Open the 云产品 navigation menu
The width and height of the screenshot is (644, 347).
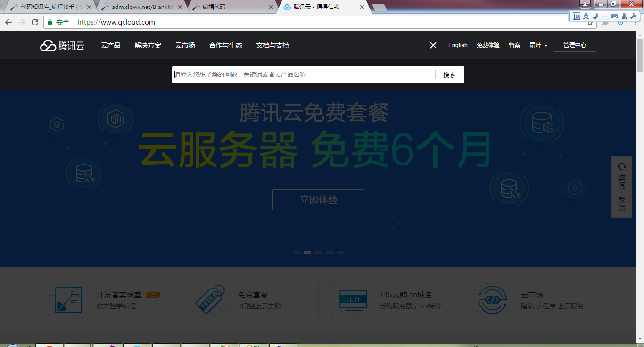pyautogui.click(x=110, y=45)
